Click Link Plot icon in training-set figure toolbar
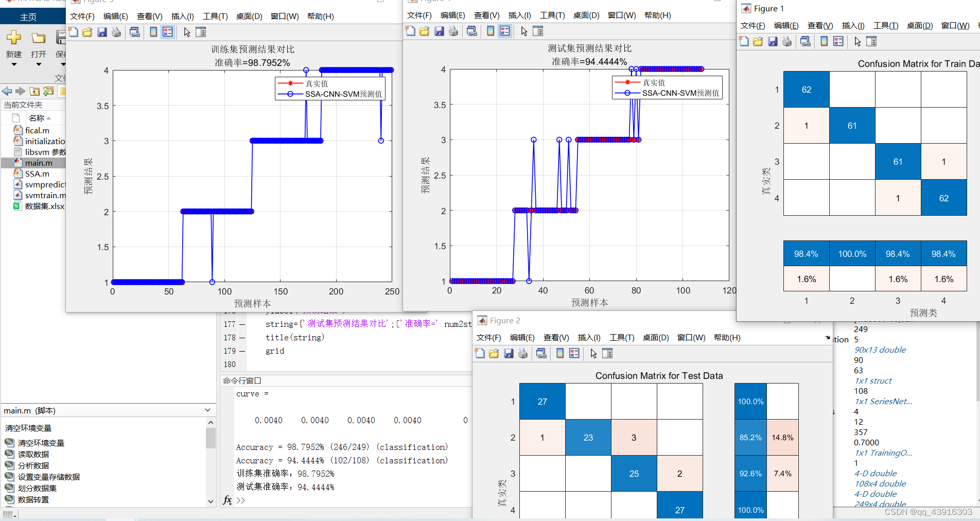The height and width of the screenshot is (521, 980). [x=135, y=32]
